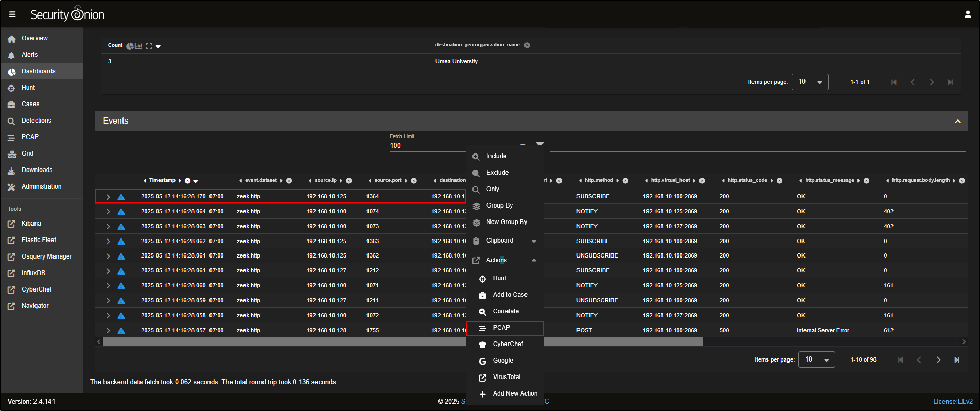980x411 pixels.
Task: Select VirusTotal from the actions menu
Action: pos(506,377)
